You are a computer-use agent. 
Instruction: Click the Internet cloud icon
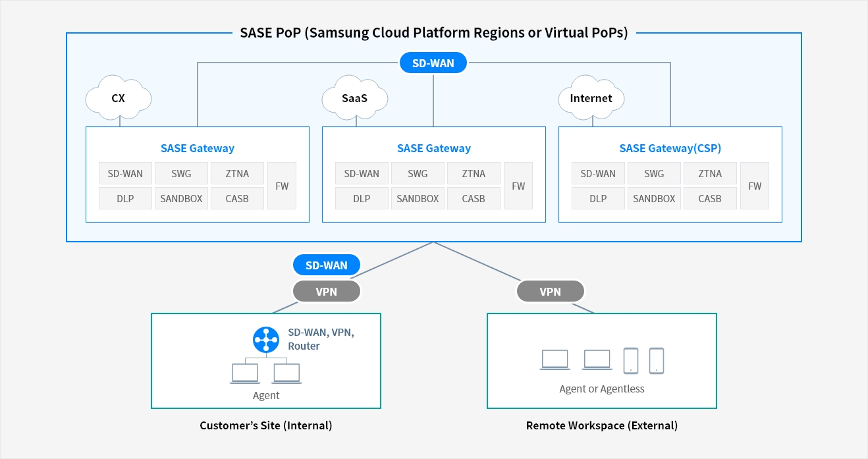point(591,98)
